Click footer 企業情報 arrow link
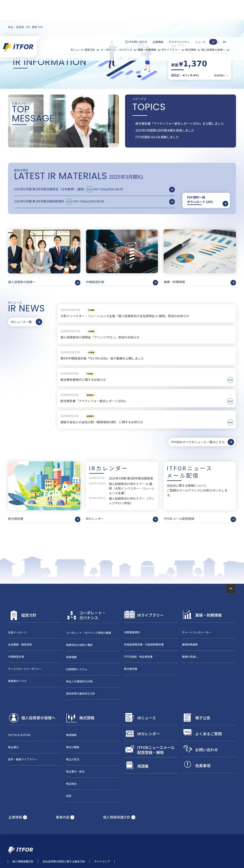Viewport: 244px width, 868px height. [17, 817]
